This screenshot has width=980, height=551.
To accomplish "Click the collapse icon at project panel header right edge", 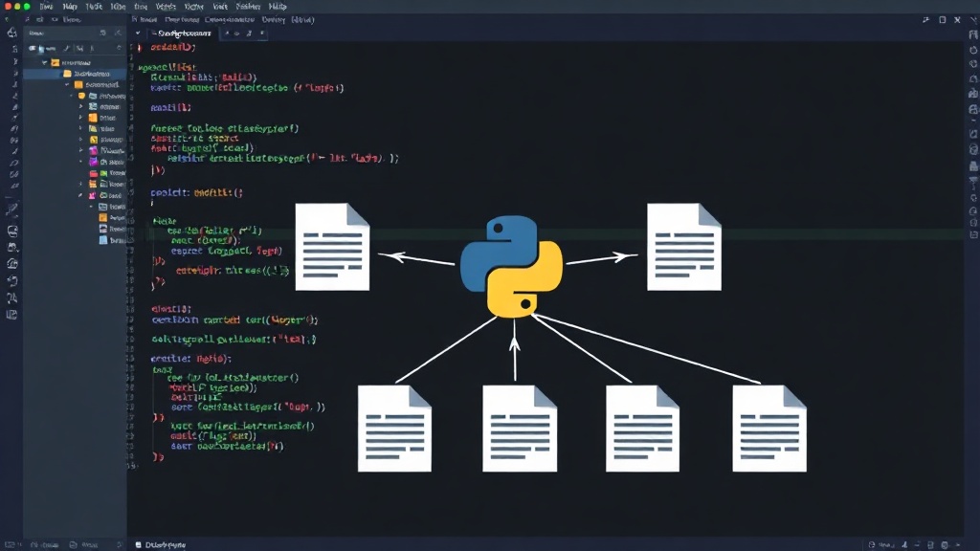I will (x=118, y=33).
